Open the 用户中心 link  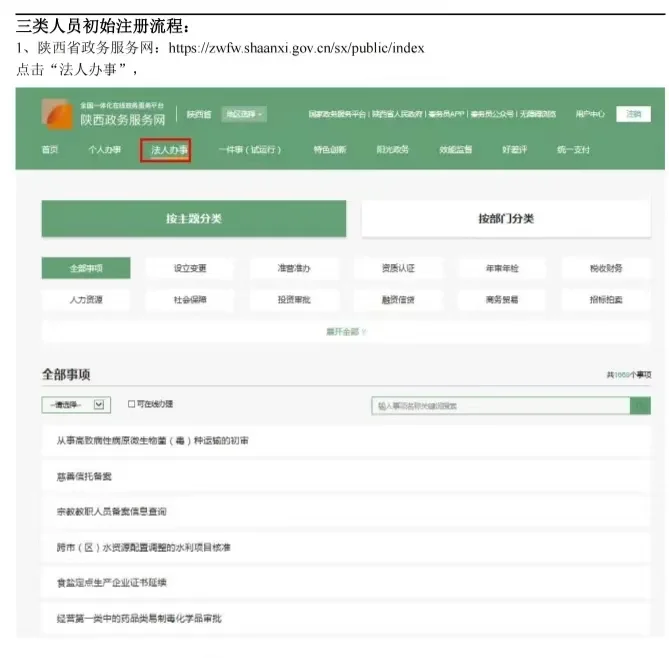coord(590,114)
